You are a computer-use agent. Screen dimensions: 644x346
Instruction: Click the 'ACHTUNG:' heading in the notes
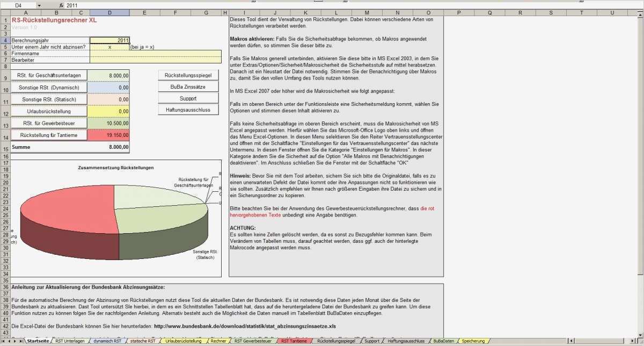243,228
